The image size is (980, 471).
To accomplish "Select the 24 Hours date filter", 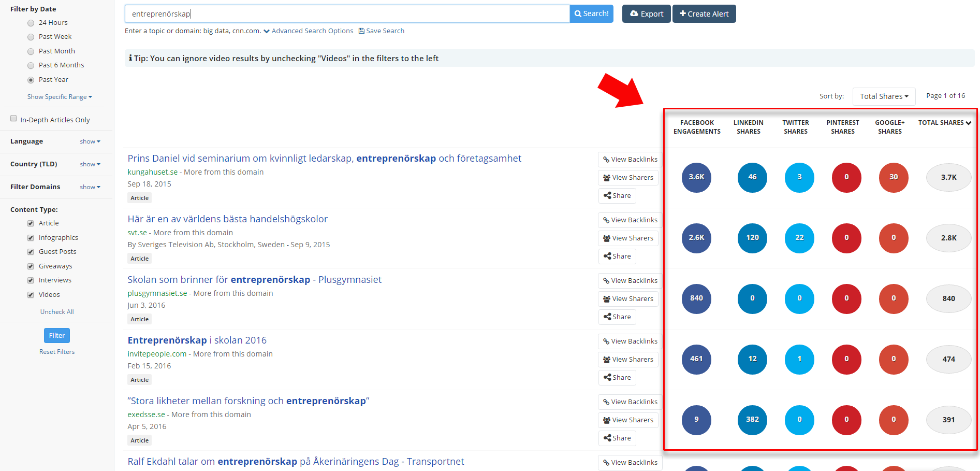I will click(x=31, y=23).
